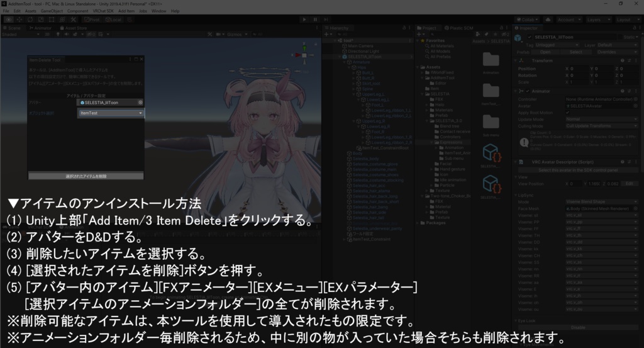Open the Collab dropdown
644x348 pixels.
(528, 20)
